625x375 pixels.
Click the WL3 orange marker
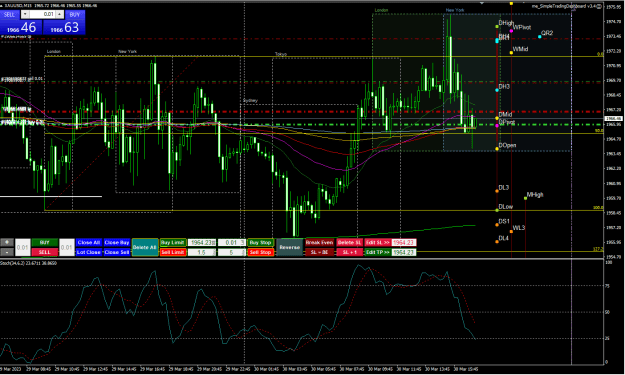pos(511,231)
